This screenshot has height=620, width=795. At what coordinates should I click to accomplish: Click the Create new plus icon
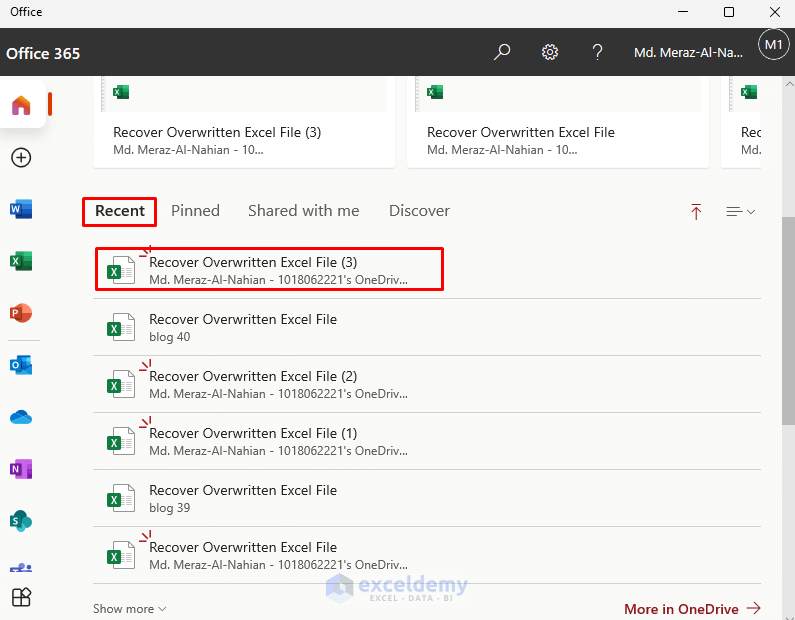pos(21,158)
